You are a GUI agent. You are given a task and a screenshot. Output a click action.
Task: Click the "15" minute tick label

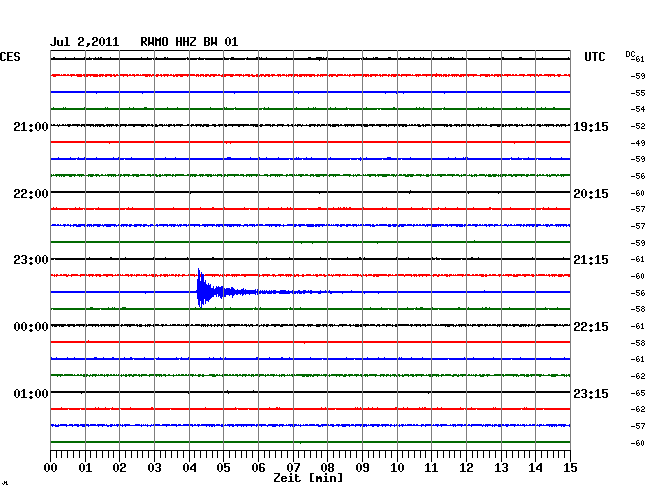pyautogui.click(x=570, y=468)
